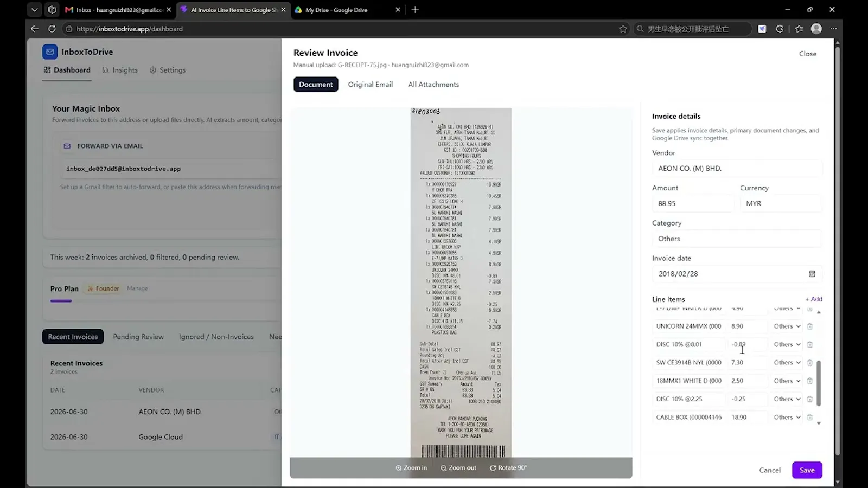The image size is (868, 488).
Task: Add a new line item
Action: 814,299
